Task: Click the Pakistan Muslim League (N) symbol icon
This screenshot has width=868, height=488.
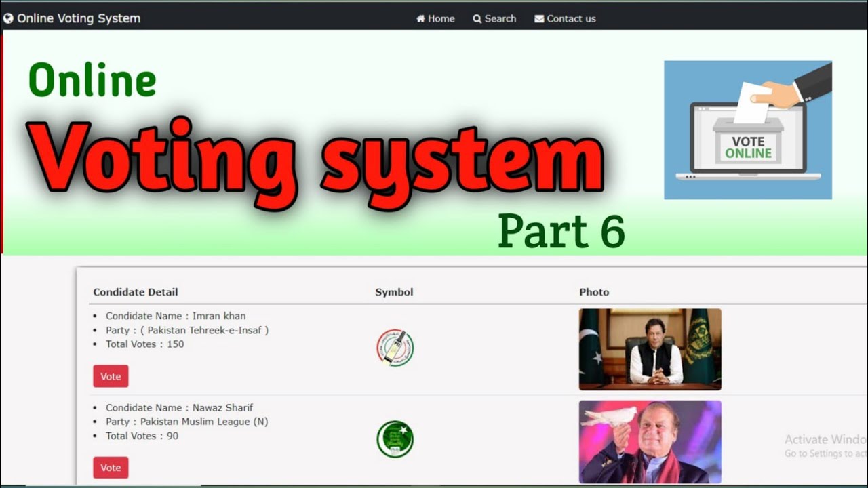Action: click(395, 439)
